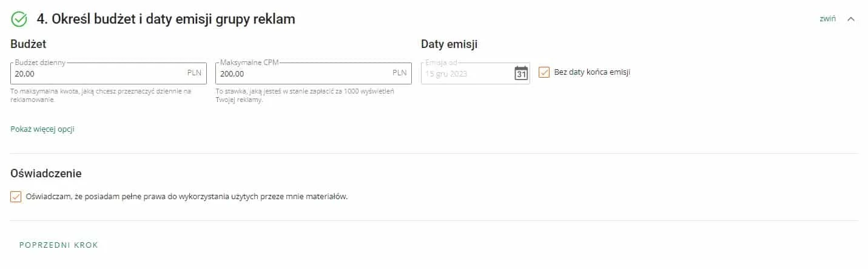Focus the Budżet dzienny input field
Screen dimensions: 868x269
coord(109,73)
